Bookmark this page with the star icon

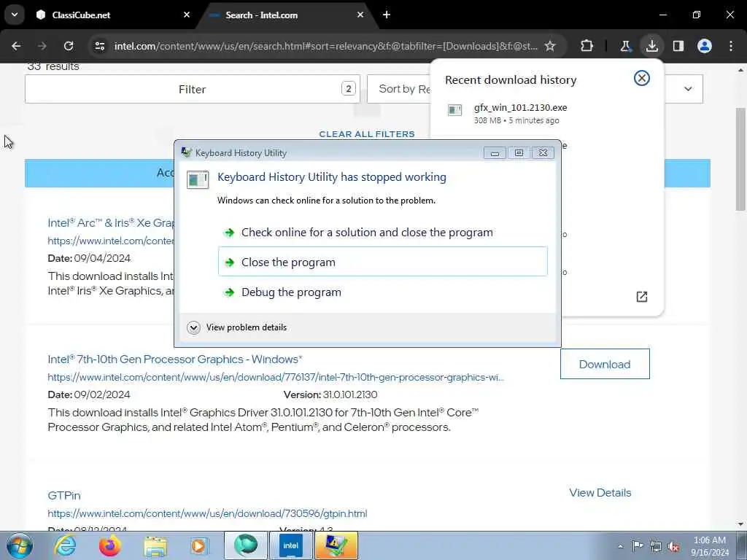coord(550,46)
